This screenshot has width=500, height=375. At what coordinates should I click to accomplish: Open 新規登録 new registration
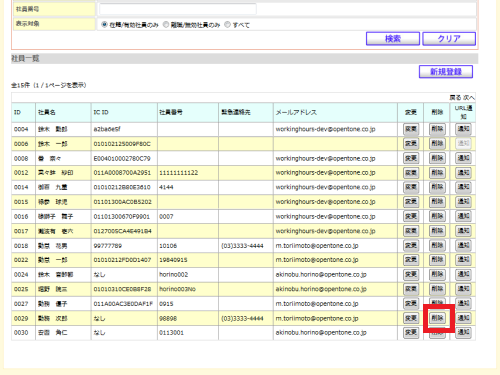click(446, 72)
